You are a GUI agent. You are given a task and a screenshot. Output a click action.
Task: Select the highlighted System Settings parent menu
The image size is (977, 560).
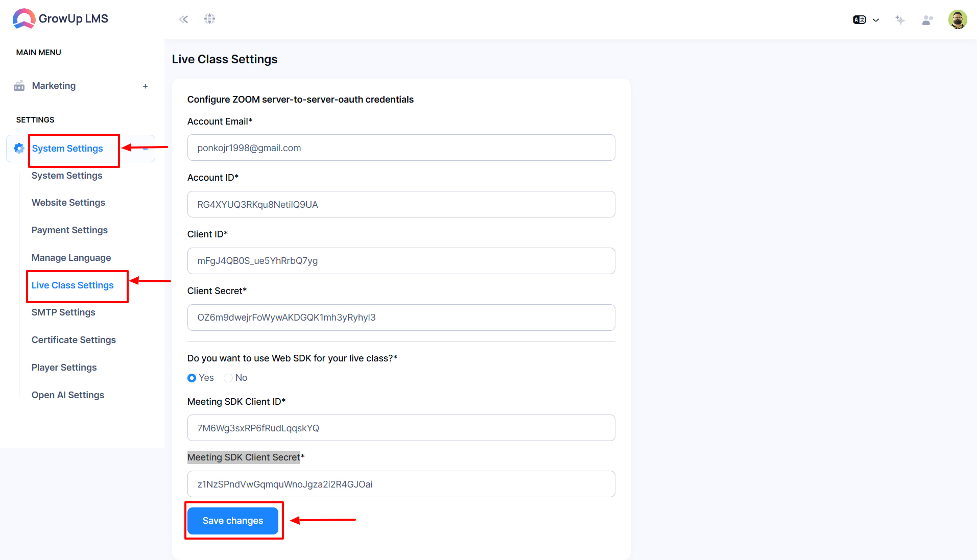point(67,149)
